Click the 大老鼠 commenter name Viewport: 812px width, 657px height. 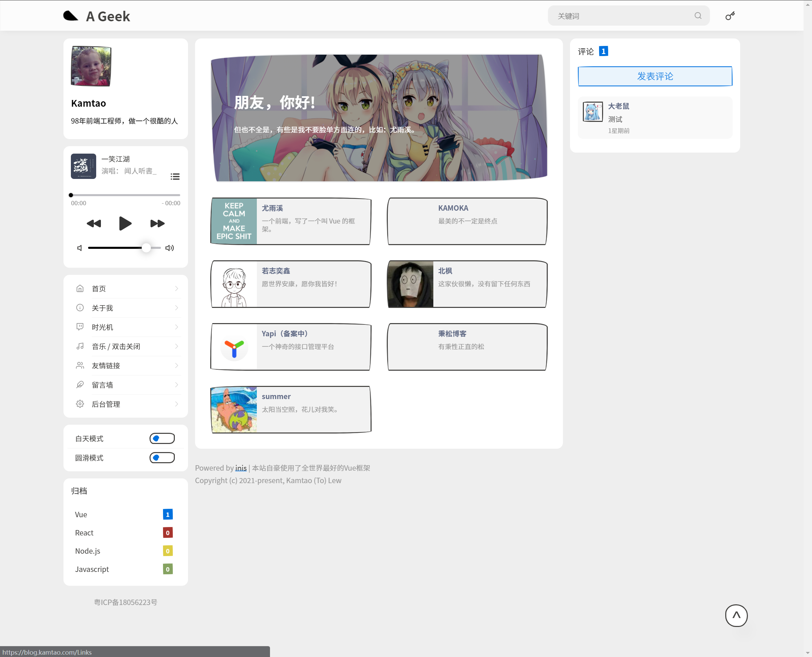click(x=618, y=106)
